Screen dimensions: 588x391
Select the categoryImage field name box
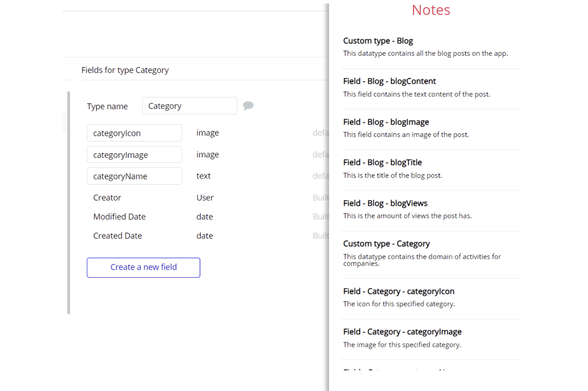[134, 155]
